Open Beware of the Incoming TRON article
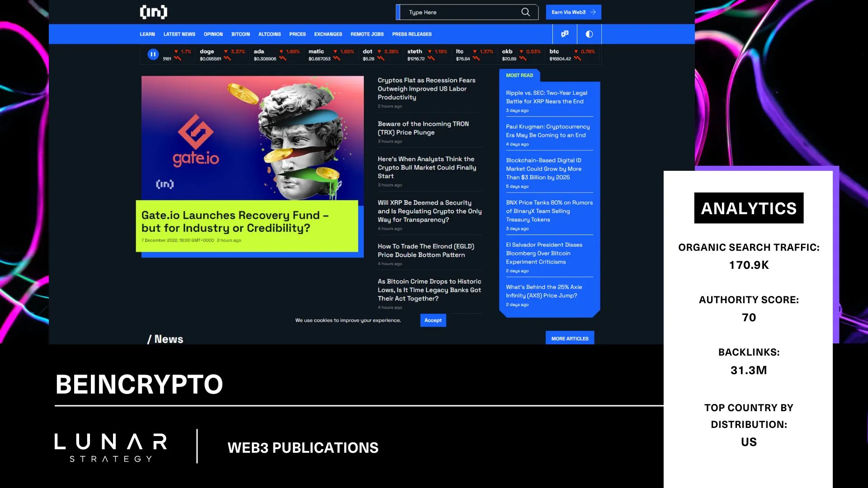Screen dimensions: 868x488 point(423,128)
